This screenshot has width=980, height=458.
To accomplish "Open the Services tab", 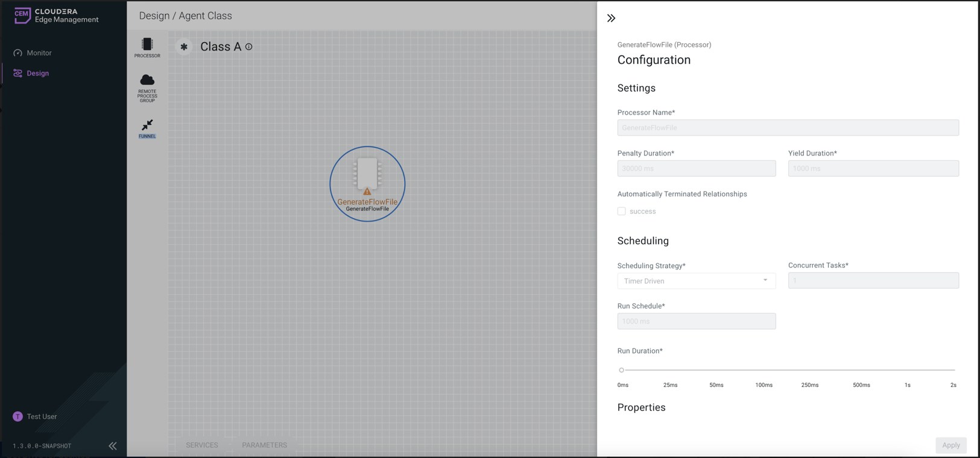I will coord(202,445).
